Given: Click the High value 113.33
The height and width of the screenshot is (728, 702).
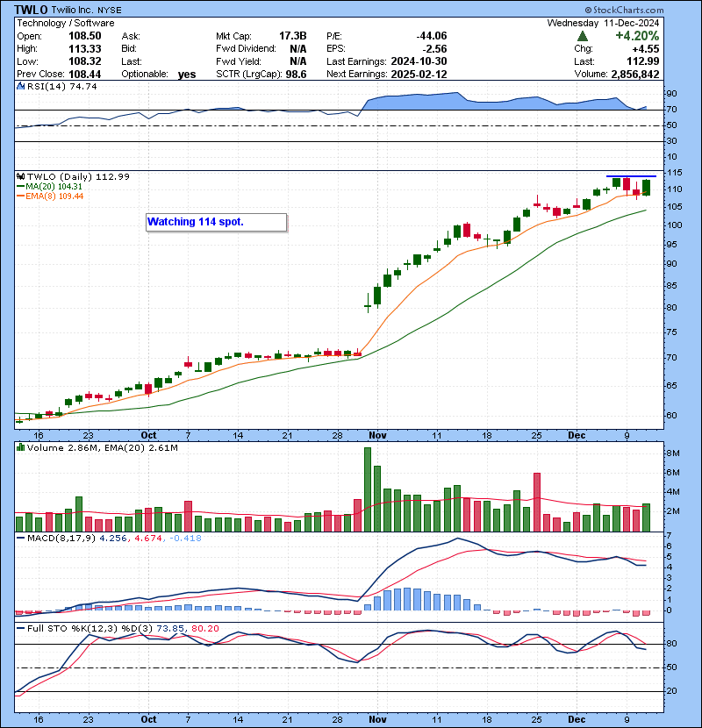Looking at the screenshot, I should tap(84, 49).
